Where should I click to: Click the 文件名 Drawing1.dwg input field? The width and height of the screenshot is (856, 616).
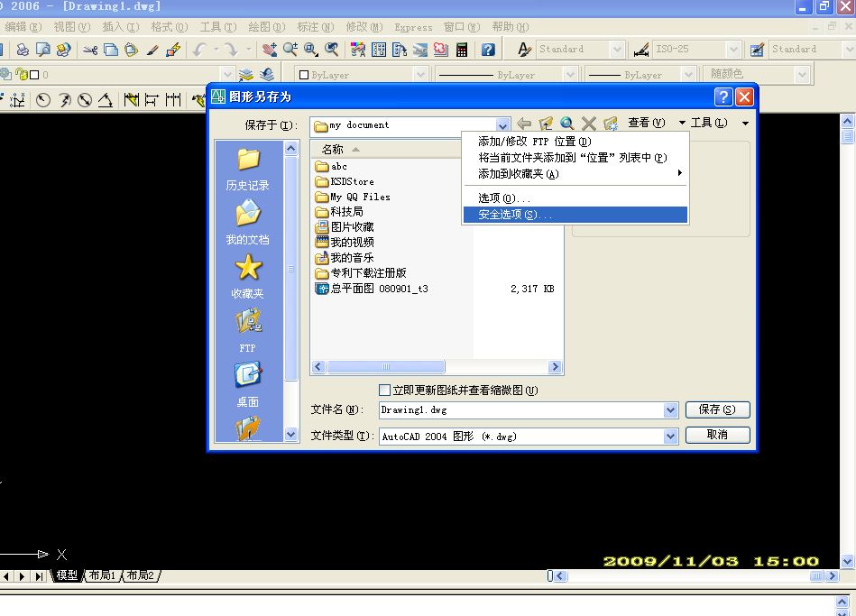[x=521, y=409]
